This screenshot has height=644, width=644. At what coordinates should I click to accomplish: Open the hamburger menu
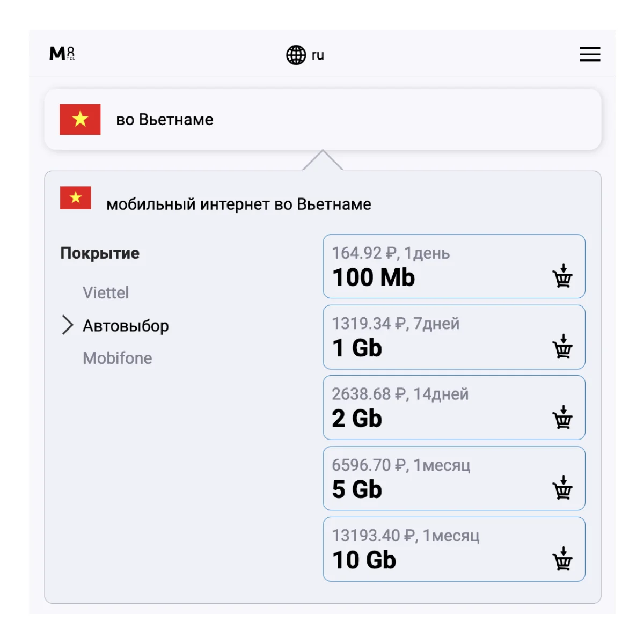click(589, 54)
